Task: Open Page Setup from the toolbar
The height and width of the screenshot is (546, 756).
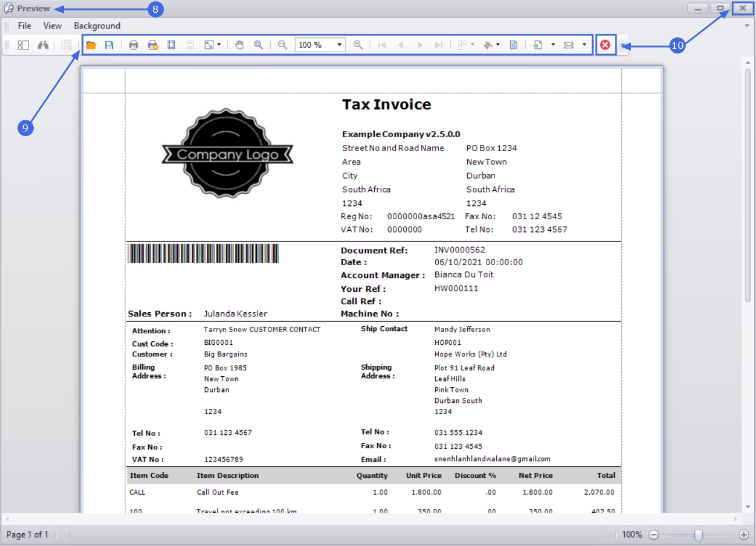Action: (x=171, y=45)
